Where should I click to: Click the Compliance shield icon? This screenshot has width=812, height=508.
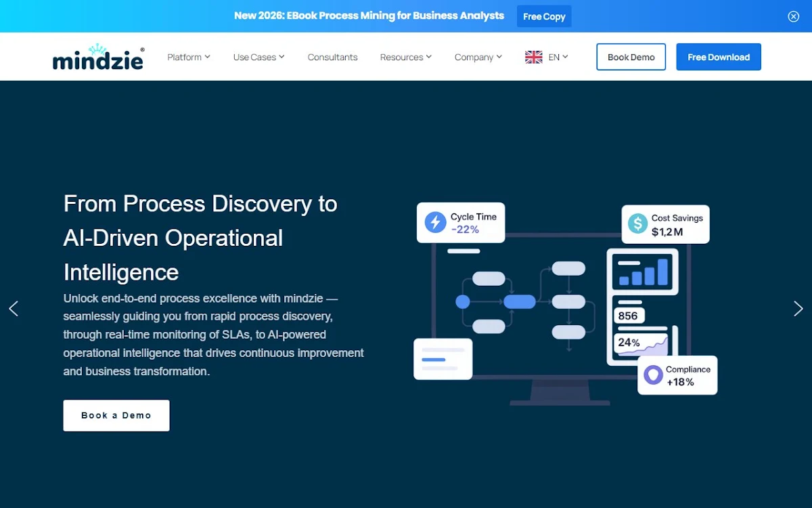pos(653,375)
